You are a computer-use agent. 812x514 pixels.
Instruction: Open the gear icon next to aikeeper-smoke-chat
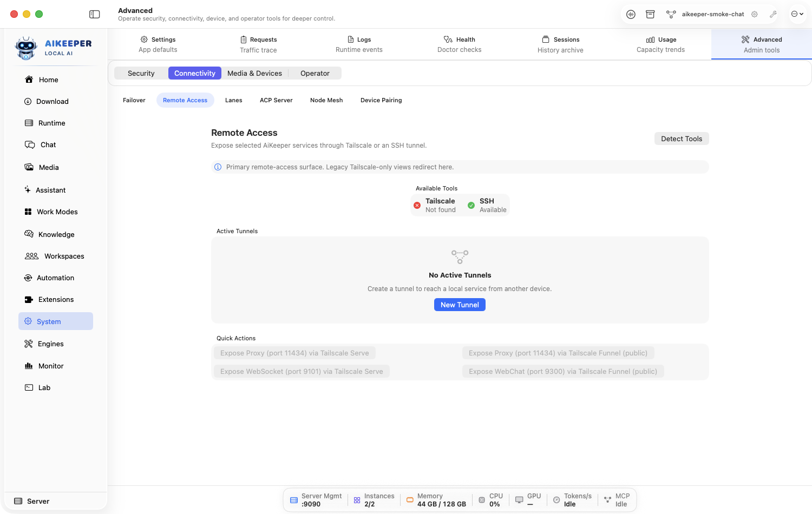click(x=754, y=14)
